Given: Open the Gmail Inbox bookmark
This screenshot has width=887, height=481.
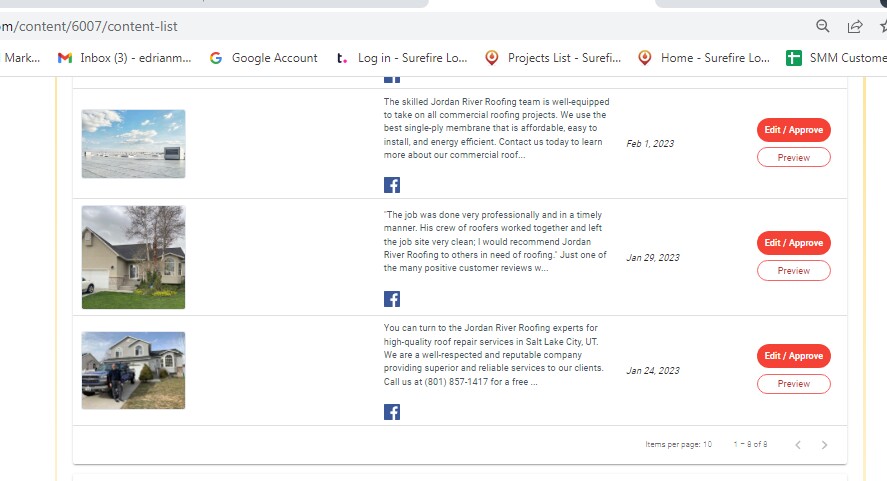Looking at the screenshot, I should [x=124, y=58].
